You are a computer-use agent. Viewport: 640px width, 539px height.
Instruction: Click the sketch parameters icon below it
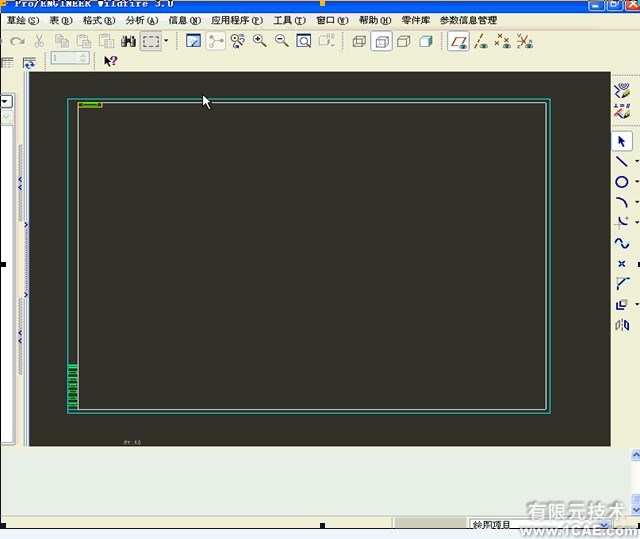point(622,111)
